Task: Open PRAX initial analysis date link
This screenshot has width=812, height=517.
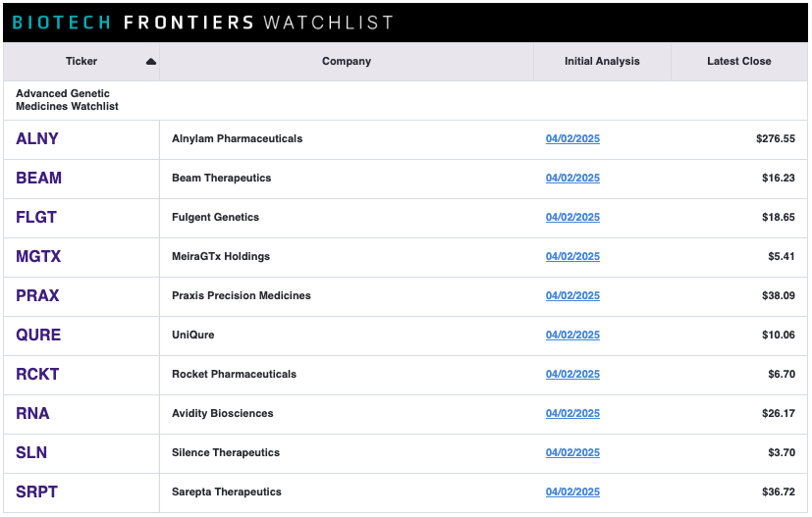Action: pos(572,295)
